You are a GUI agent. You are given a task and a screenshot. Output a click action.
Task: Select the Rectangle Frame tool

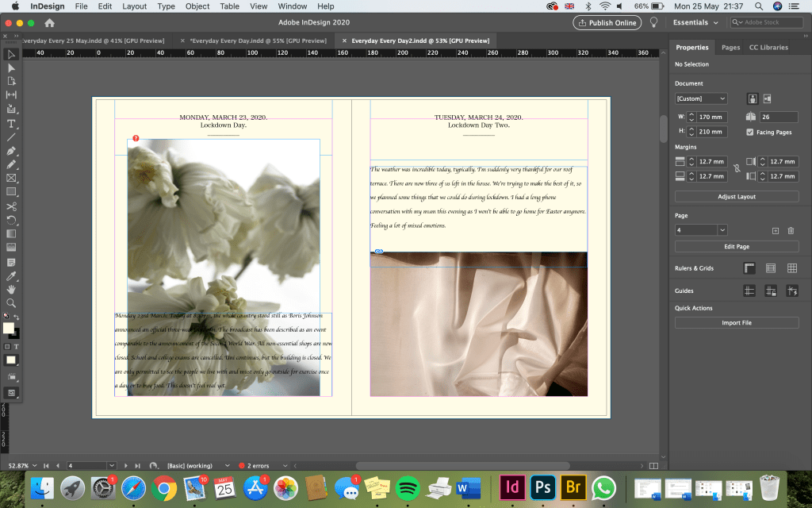[11, 178]
